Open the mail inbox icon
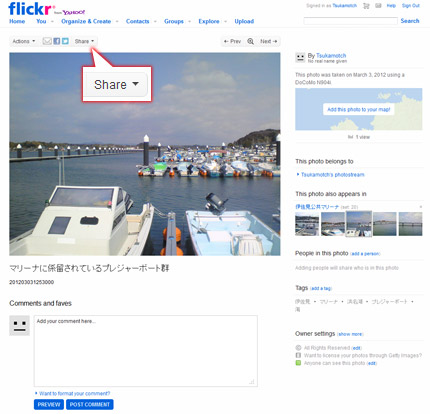Screen dimensions: 430x414 pos(378,6)
